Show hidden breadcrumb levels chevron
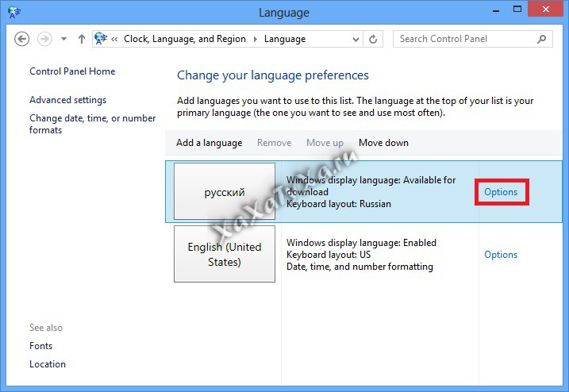569x392 pixels. pyautogui.click(x=114, y=39)
